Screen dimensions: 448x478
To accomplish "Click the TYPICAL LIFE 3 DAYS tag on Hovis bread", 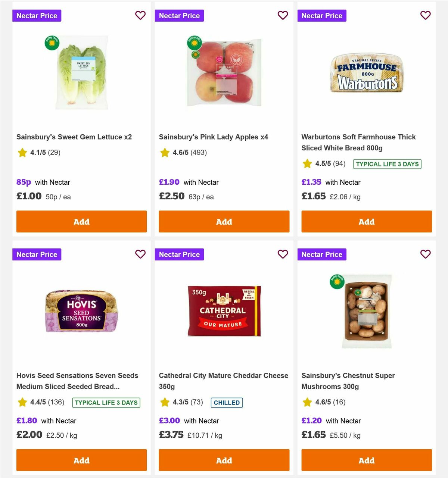I will (x=106, y=403).
